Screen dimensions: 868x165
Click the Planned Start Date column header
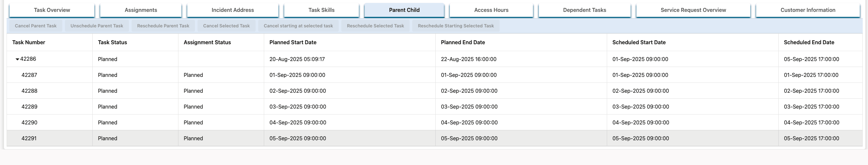pos(293,43)
